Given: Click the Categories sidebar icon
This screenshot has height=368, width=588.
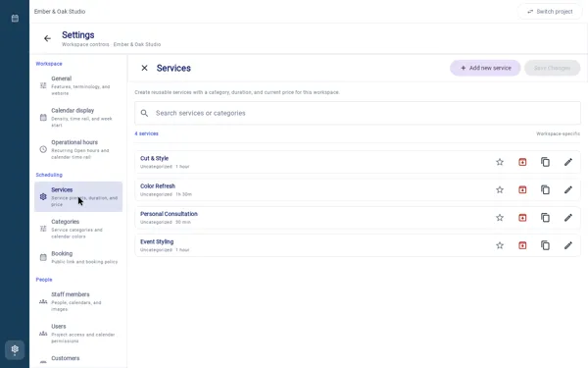Looking at the screenshot, I should click(43, 229).
